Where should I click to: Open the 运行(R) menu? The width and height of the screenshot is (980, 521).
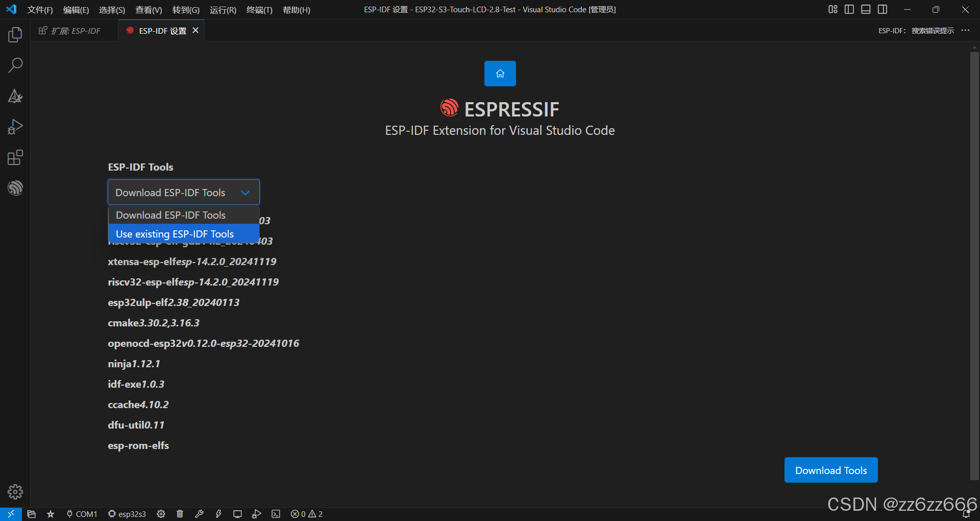[223, 10]
